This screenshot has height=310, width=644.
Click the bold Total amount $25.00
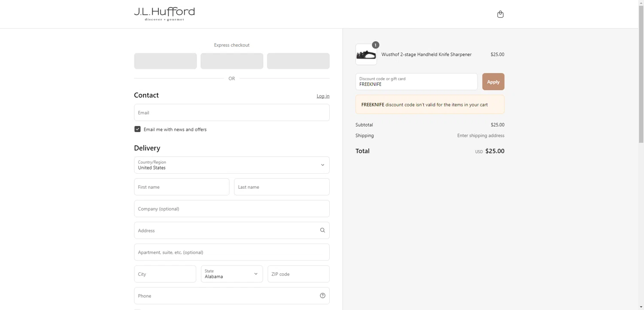[495, 151]
